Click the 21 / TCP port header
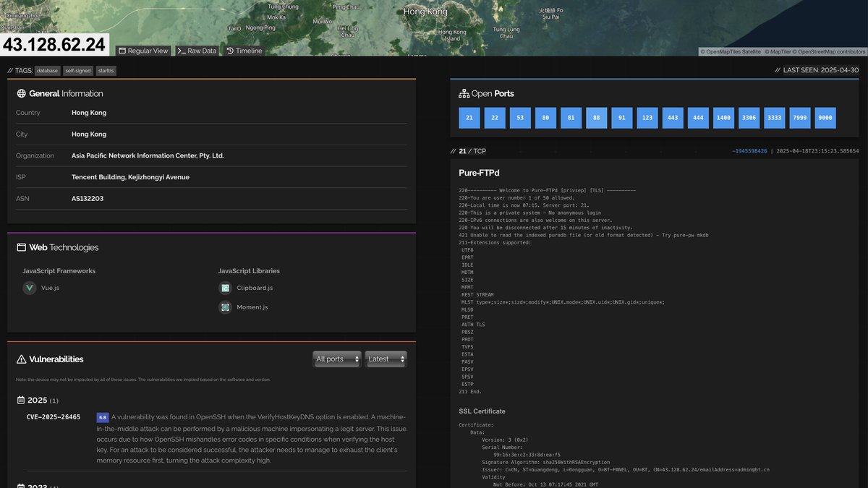Viewport: 868px width, 488px height. click(x=472, y=151)
